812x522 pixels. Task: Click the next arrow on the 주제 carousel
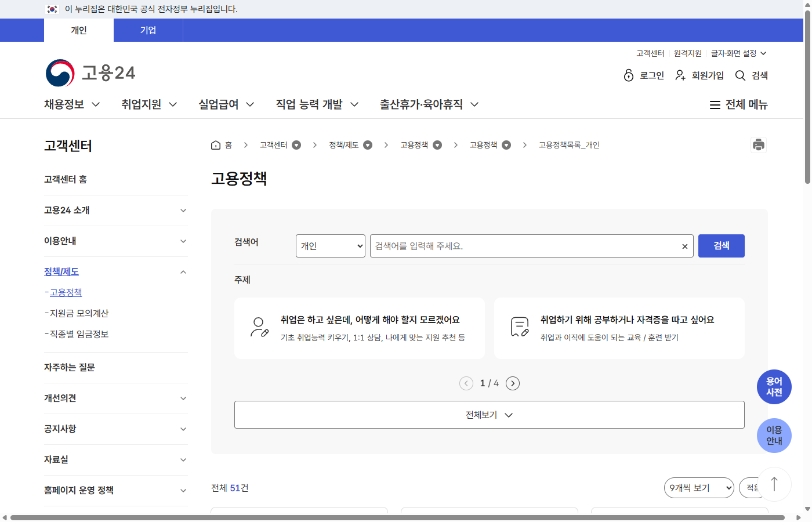(x=513, y=383)
